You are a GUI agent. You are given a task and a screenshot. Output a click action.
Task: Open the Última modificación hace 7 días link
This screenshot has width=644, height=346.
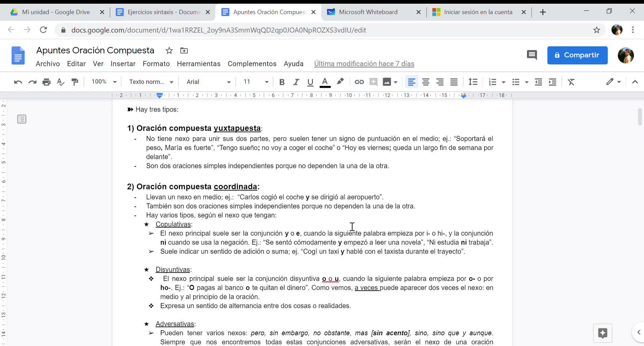coord(364,64)
